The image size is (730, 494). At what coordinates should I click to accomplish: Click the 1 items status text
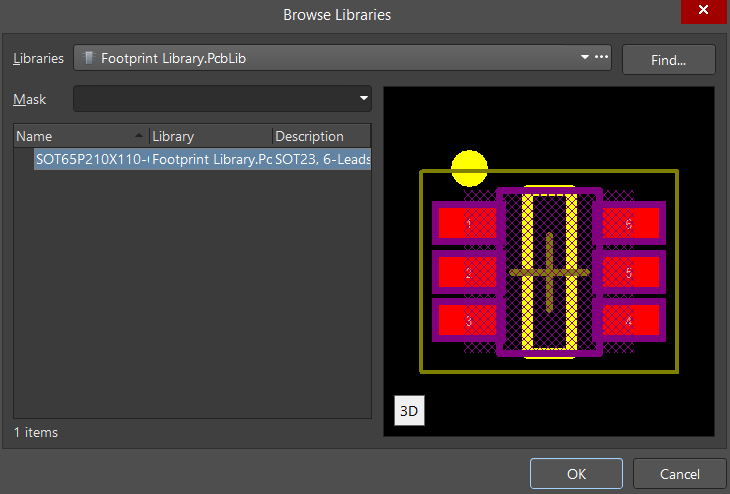[36, 433]
